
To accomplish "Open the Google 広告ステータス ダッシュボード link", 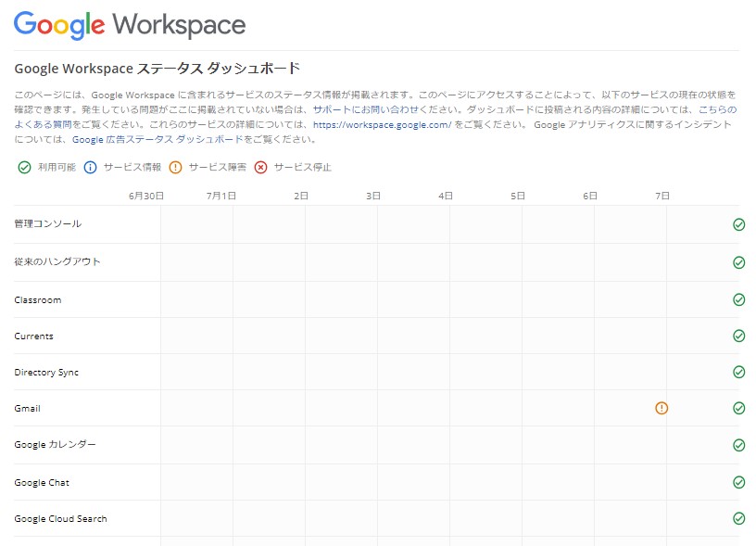I will point(157,139).
